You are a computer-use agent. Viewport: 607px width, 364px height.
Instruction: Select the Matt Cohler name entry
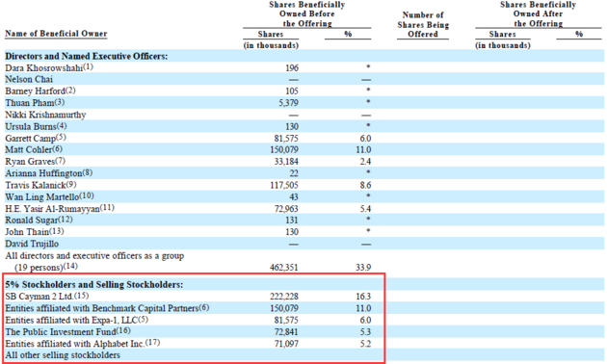(x=28, y=150)
